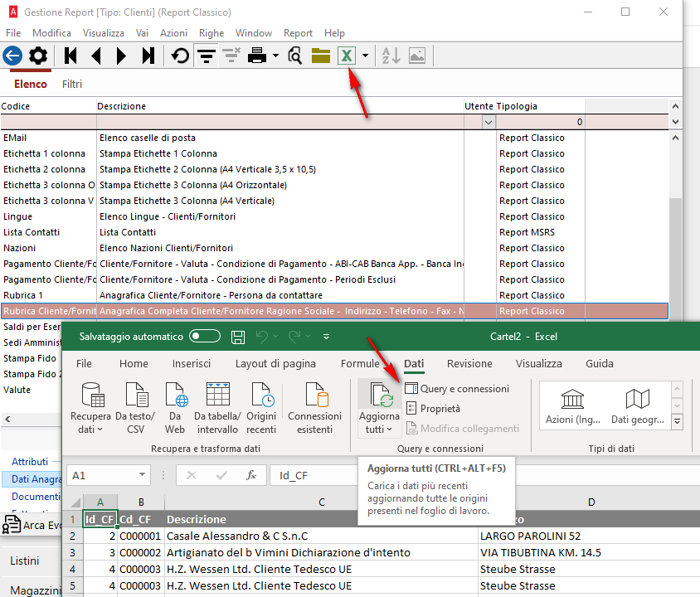
Task: Click the blue back arrow icon
Action: coord(12,56)
